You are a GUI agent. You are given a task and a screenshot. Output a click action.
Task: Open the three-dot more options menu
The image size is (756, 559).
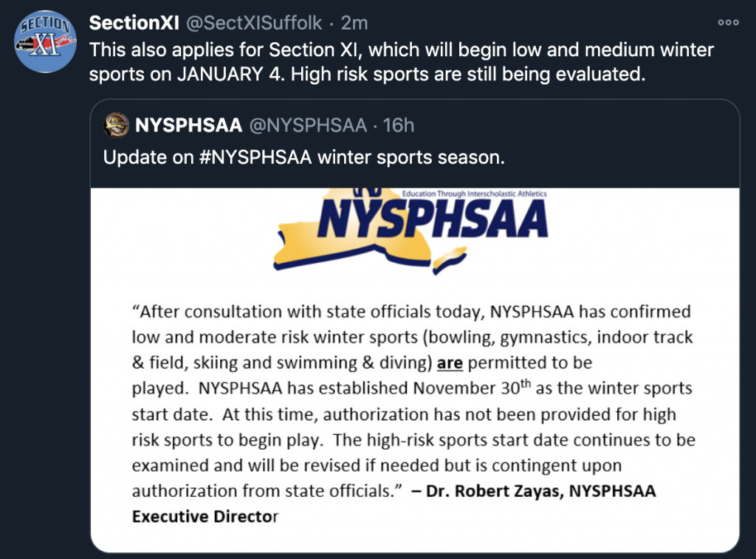tap(728, 23)
